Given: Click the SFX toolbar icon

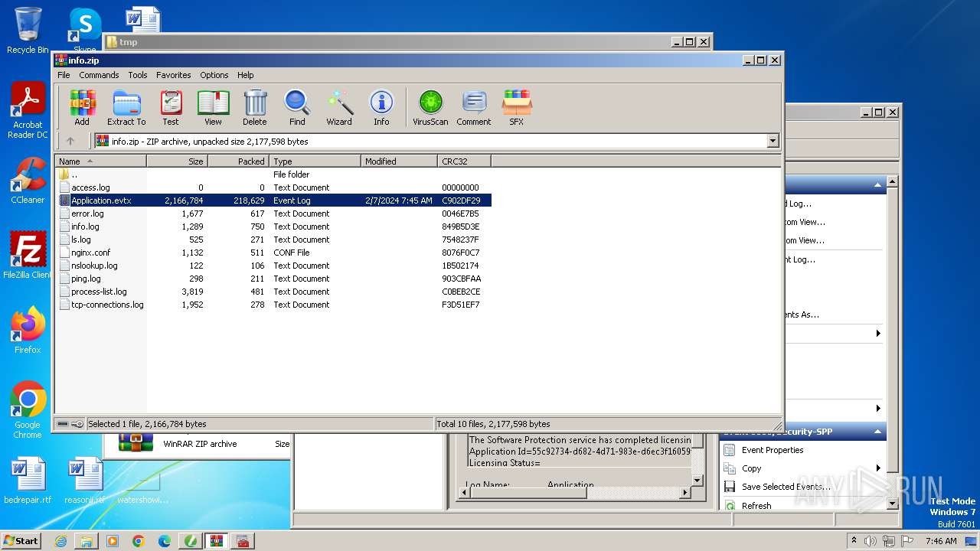Looking at the screenshot, I should [517, 108].
